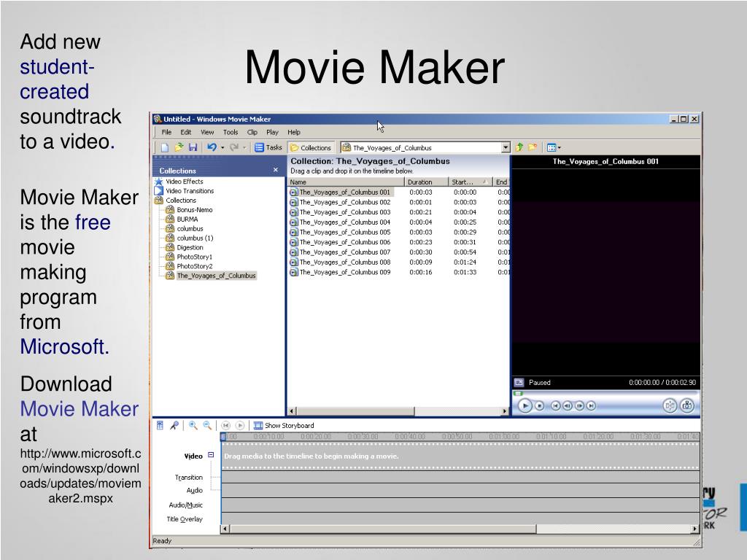Zoom in on the timeline
Viewport: 747px width, 560px height.
tap(193, 426)
